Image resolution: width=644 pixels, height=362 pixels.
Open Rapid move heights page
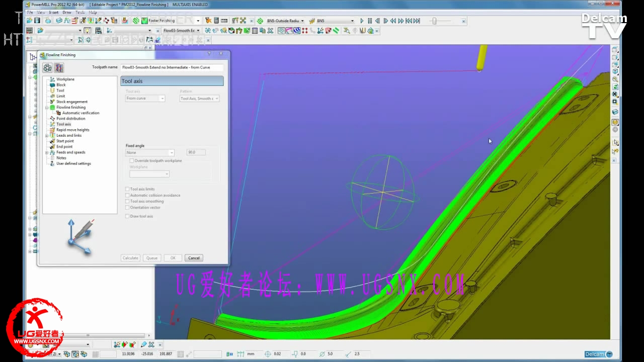(x=73, y=130)
